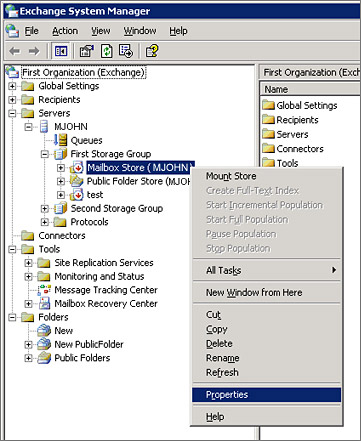
Task: Open the Window menu
Action: point(140,31)
